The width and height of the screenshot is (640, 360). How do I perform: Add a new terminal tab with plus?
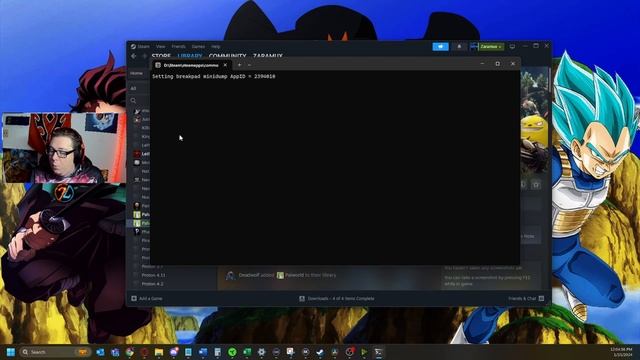point(240,65)
